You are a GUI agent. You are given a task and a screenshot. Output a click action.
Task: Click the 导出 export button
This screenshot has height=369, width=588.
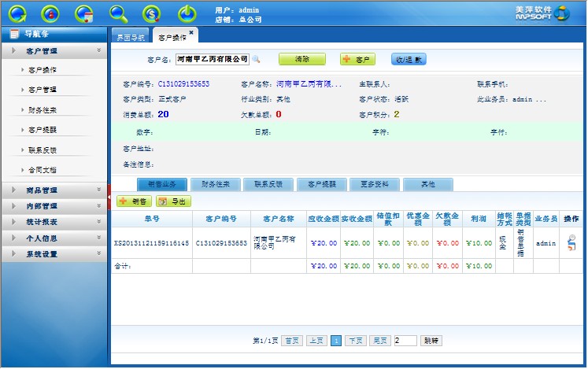pyautogui.click(x=174, y=201)
